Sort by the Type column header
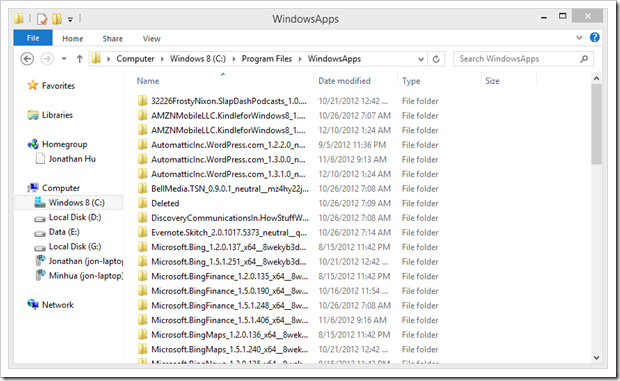The image size is (620, 381). click(x=411, y=81)
